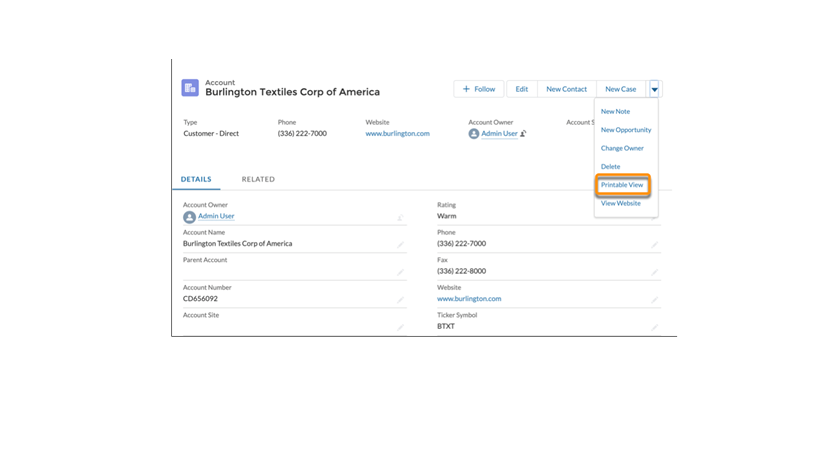Click pencil icon for Parent Account
This screenshot has height=460, width=819.
point(401,272)
